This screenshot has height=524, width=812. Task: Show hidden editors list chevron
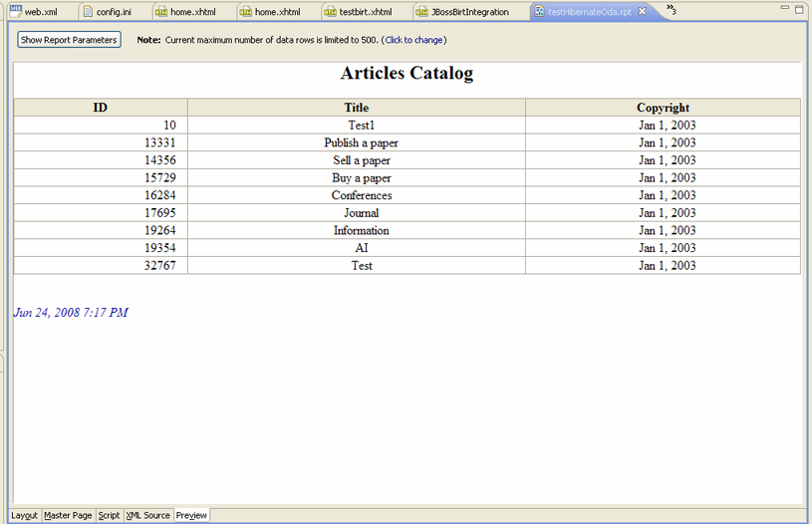[x=672, y=9]
